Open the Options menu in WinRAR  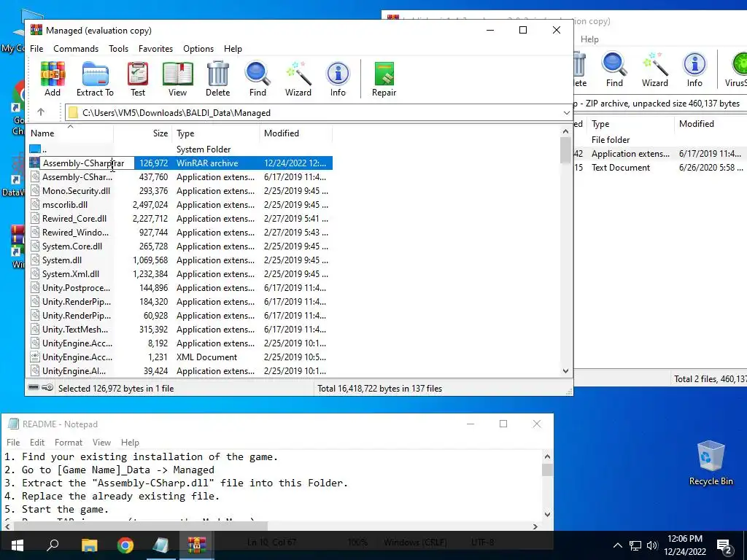point(198,49)
